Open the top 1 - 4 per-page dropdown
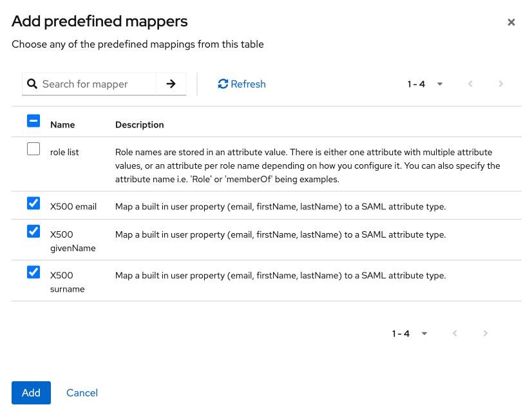The height and width of the screenshot is (416, 532). (x=425, y=84)
